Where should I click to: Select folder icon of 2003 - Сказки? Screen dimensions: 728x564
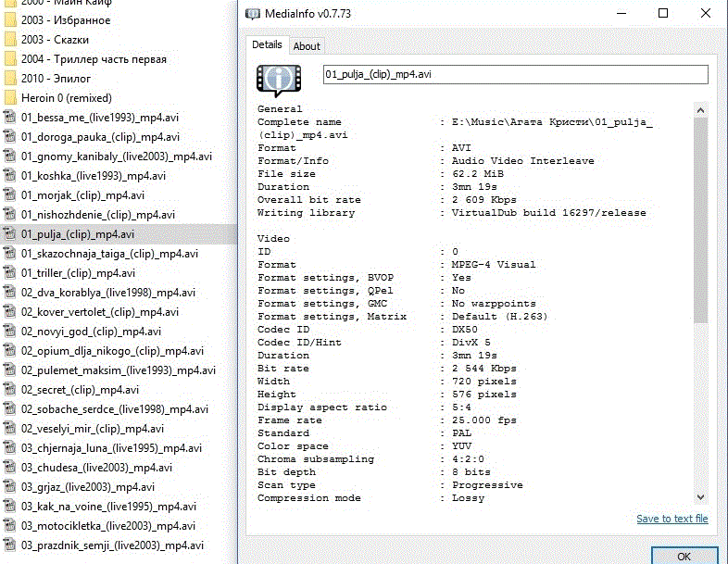click(x=10, y=40)
